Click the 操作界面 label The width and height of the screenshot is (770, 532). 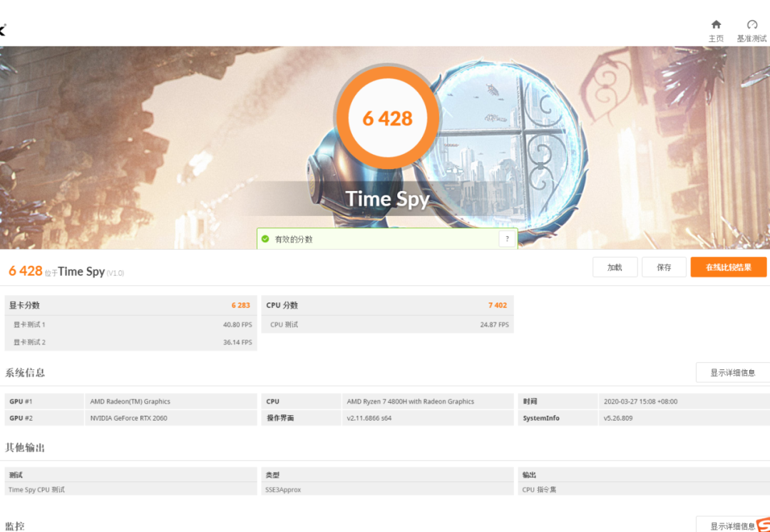280,418
